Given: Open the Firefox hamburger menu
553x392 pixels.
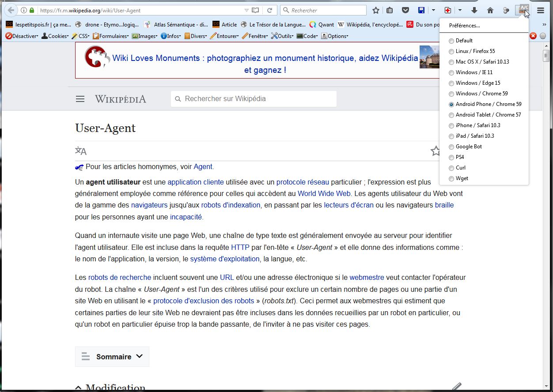Looking at the screenshot, I should (x=541, y=10).
